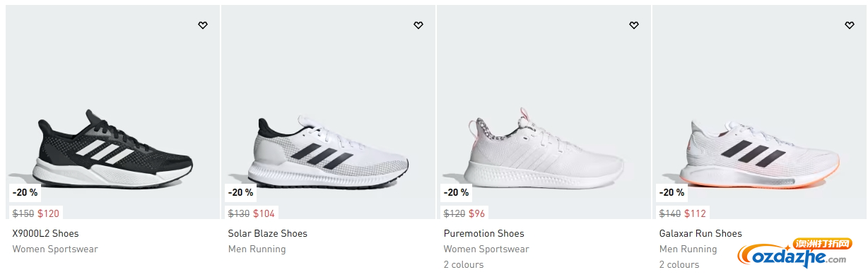
Task: Open the Solar Blaze Shoes title link
Action: [x=268, y=233]
